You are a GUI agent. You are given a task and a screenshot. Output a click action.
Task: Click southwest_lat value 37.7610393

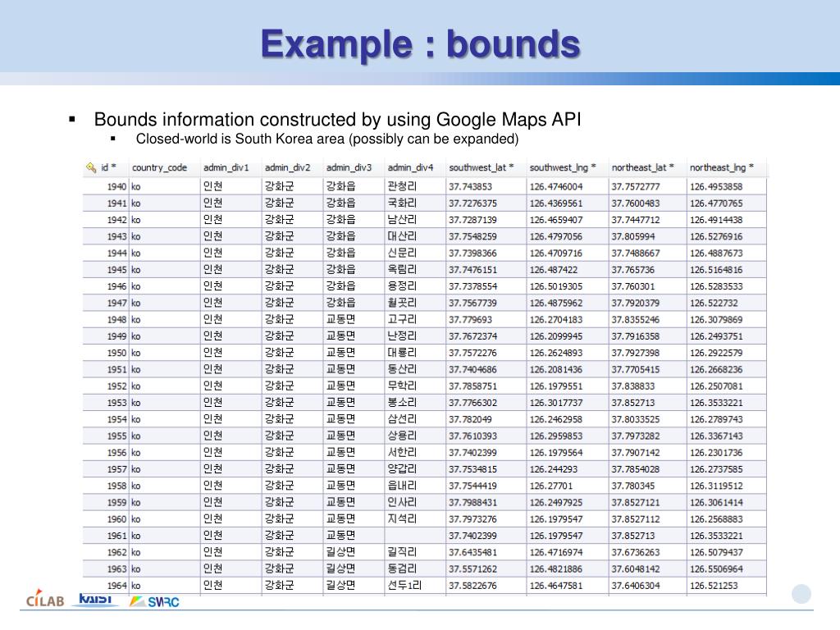[472, 436]
